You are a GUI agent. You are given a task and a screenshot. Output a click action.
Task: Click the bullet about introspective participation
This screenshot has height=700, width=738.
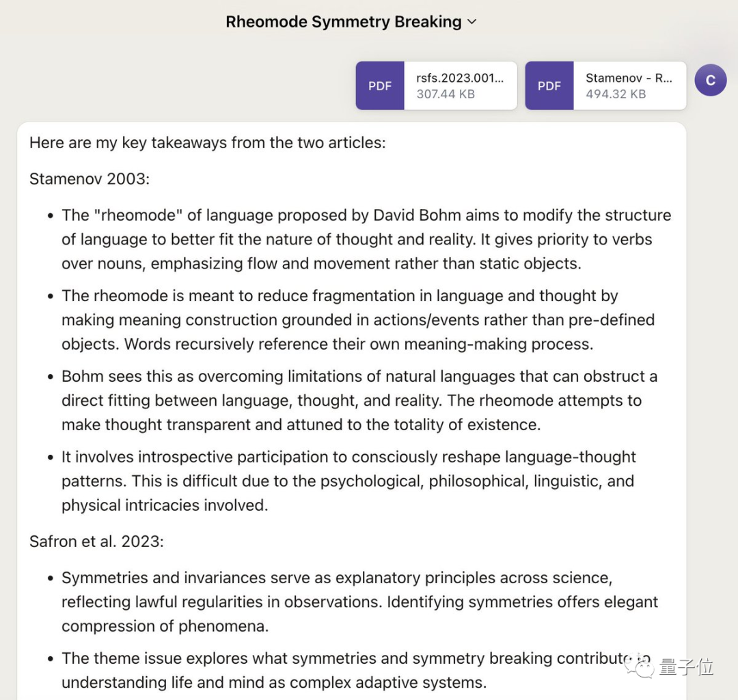[x=348, y=481]
